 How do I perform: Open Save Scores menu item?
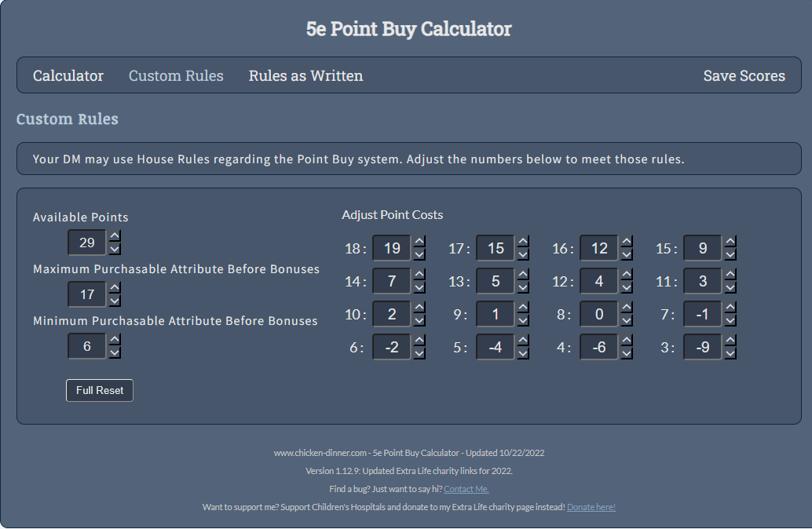point(744,75)
